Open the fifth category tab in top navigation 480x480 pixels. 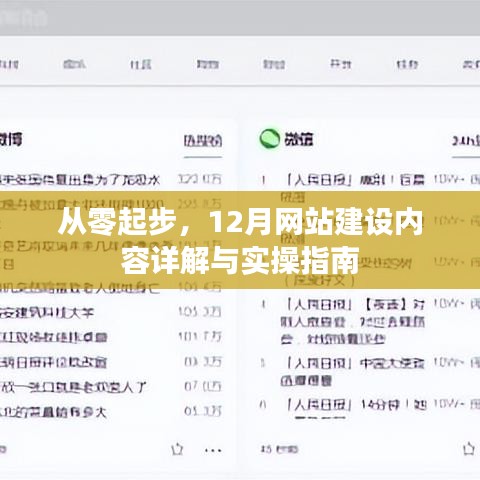coord(274,64)
